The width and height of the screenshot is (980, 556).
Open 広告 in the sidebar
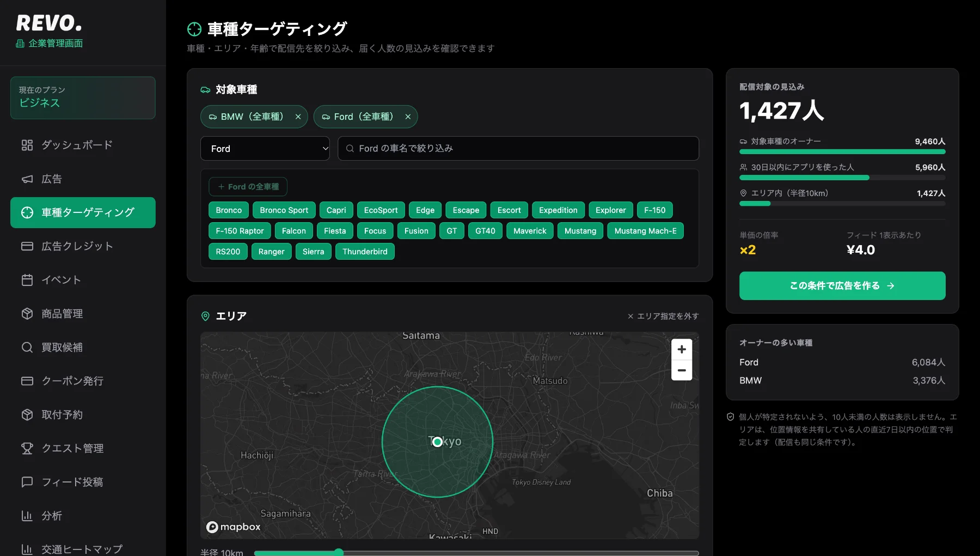click(83, 179)
